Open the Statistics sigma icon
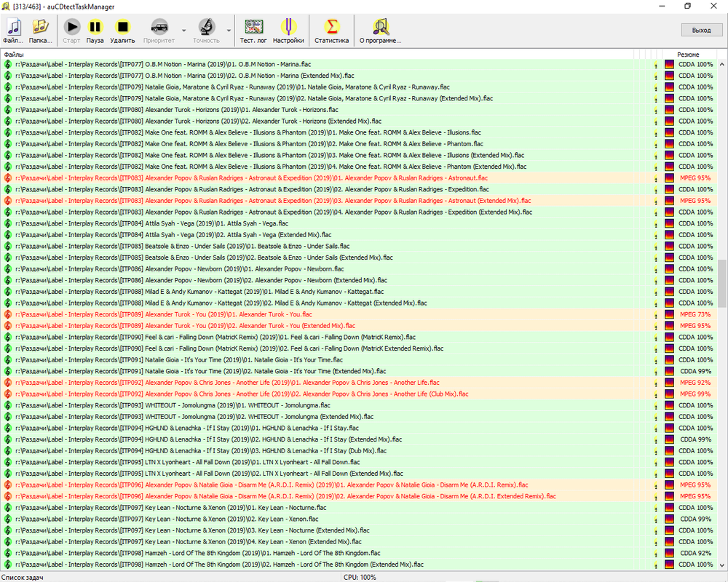Viewport: 728px width, 582px height. (x=331, y=31)
